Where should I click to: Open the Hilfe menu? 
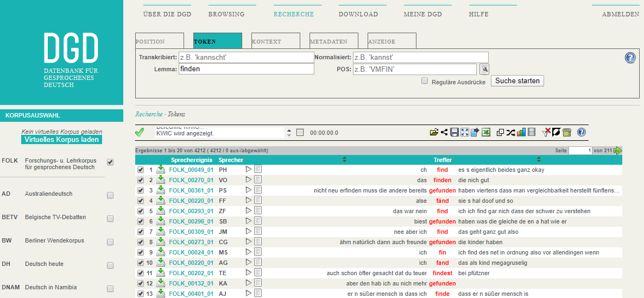(x=478, y=14)
